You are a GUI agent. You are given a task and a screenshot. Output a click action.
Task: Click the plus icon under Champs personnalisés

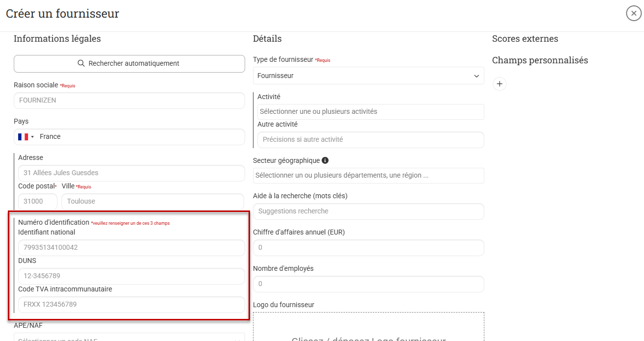[x=500, y=84]
